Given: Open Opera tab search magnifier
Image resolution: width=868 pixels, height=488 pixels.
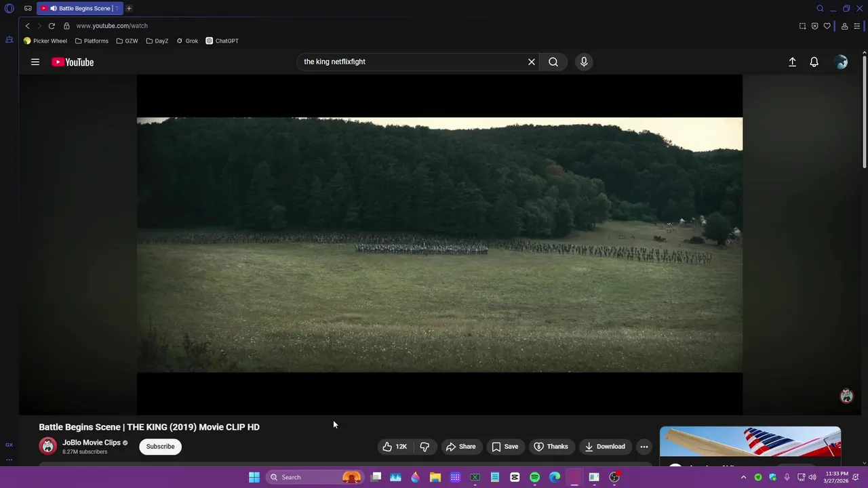Looking at the screenshot, I should [820, 8].
